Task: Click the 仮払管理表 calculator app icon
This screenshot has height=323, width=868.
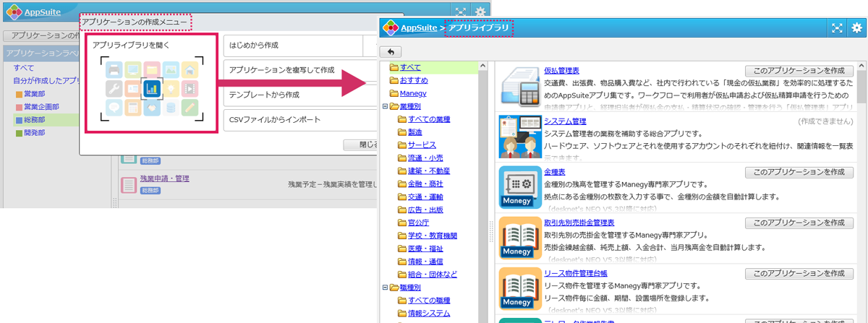Action: [x=520, y=86]
